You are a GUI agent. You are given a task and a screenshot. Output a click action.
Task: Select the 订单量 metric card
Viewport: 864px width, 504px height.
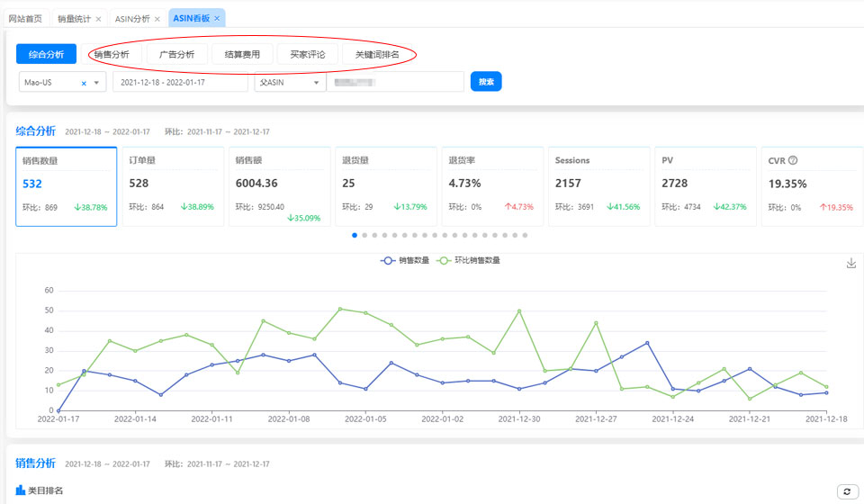tap(173, 186)
